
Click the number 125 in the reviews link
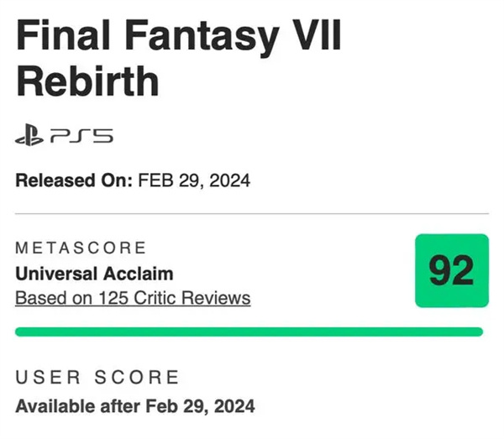[x=113, y=298]
